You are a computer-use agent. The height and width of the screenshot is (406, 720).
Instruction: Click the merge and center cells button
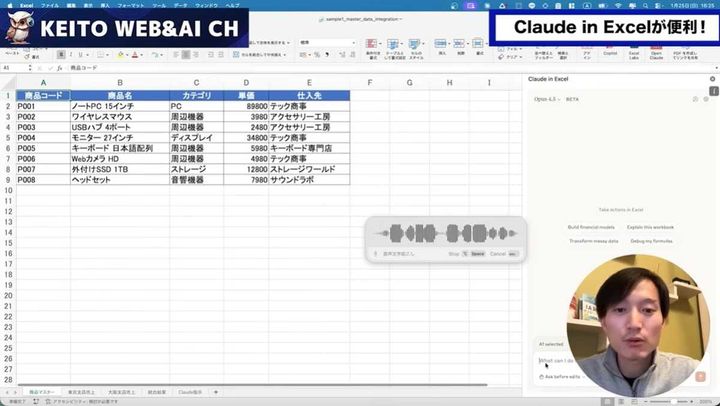260,55
